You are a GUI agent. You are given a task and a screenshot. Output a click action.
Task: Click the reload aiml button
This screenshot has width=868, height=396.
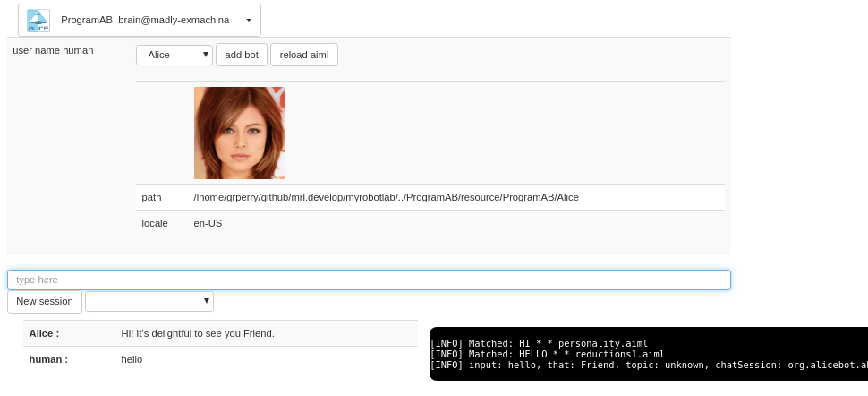[304, 55]
